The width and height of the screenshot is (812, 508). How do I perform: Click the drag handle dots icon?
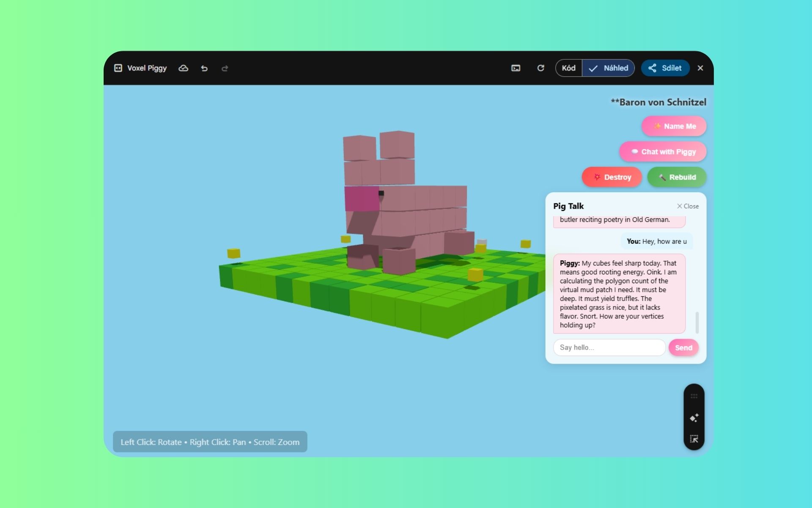[694, 396]
